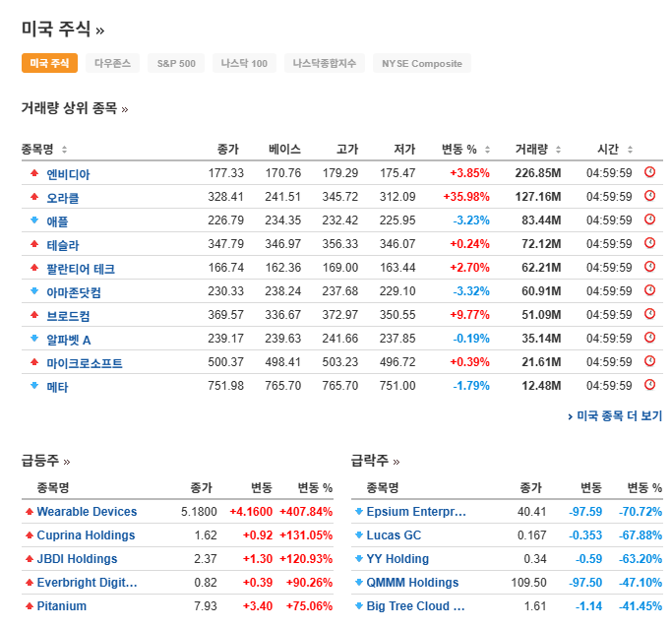Image resolution: width=672 pixels, height=628 pixels.
Task: Click the clock icon in the 애플 row
Action: [x=649, y=220]
